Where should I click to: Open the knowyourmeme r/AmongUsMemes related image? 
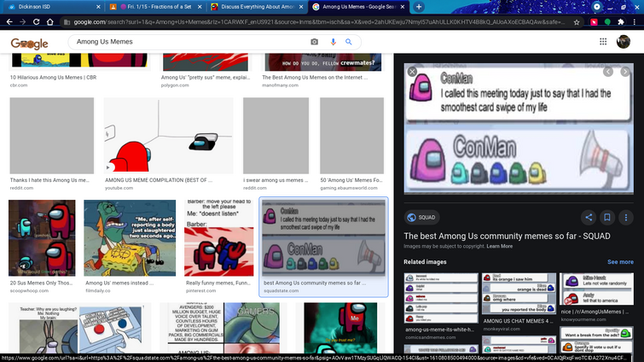tap(596, 289)
